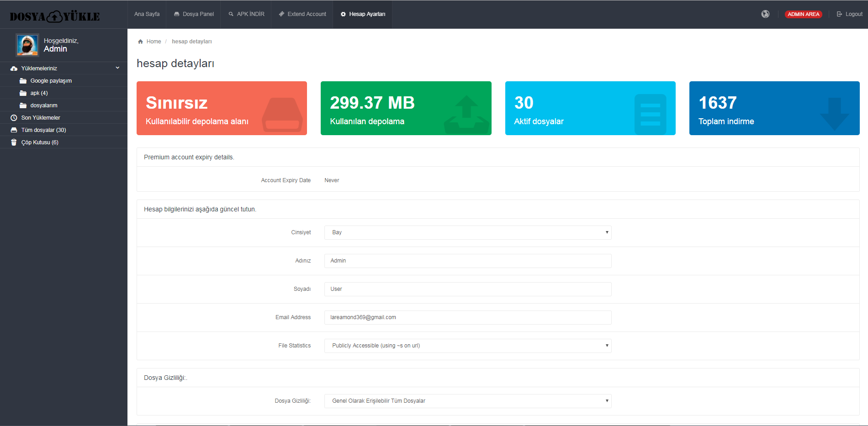Open the globe language icon
This screenshot has width=868, height=426.
tap(765, 14)
